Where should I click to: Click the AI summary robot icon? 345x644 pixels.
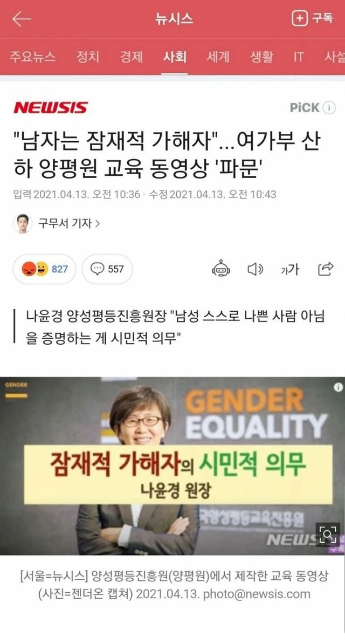tap(221, 269)
